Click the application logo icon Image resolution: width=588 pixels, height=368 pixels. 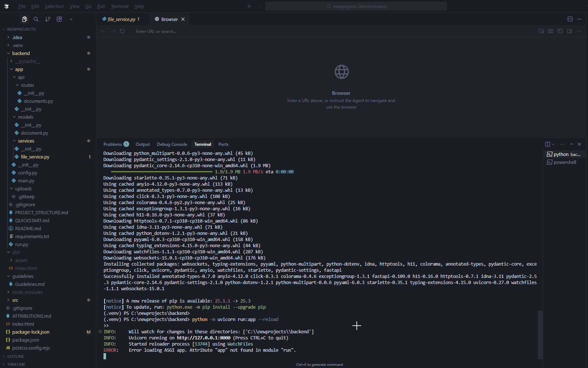(7, 6)
